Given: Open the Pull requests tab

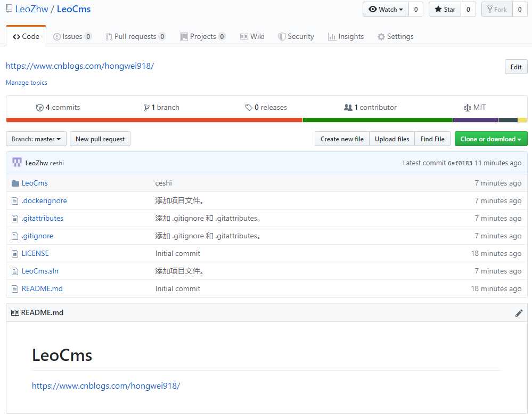Looking at the screenshot, I should (135, 37).
